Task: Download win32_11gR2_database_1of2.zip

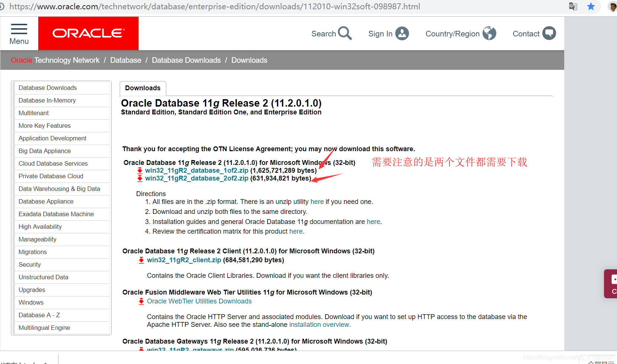Action: click(x=197, y=170)
